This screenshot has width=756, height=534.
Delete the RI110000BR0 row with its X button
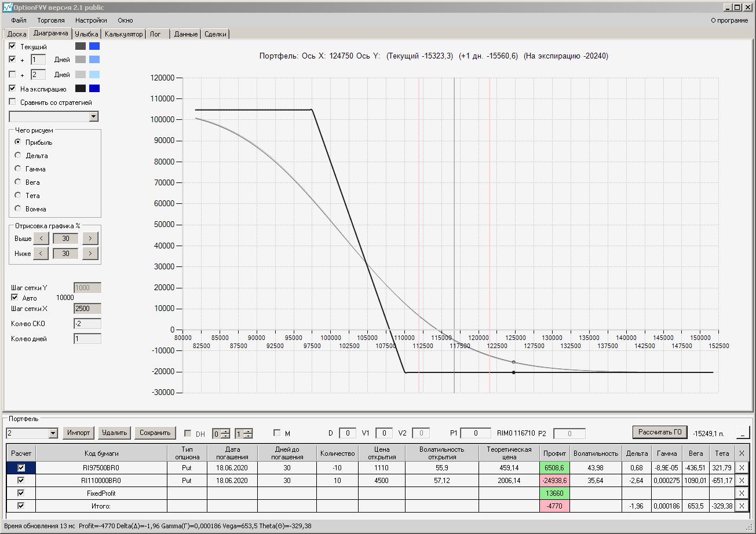[742, 480]
